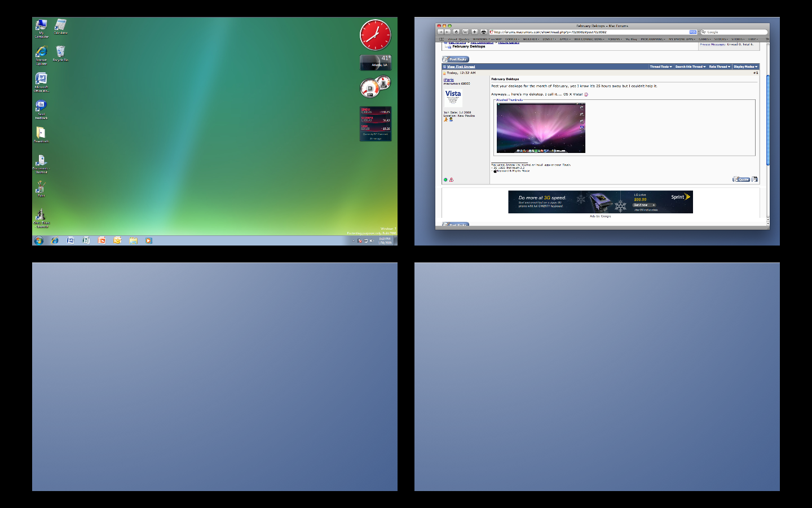812x508 pixels.
Task: Click the network icon in system tray
Action: (366, 241)
